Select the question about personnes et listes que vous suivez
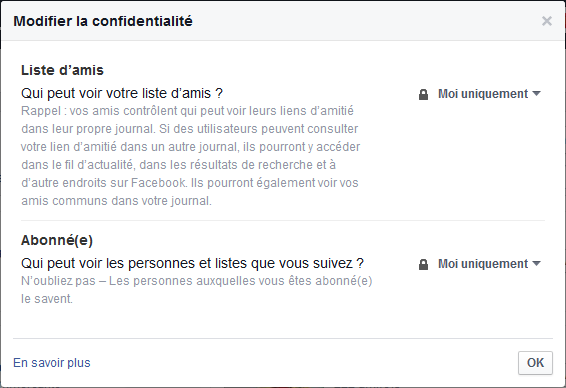The height and width of the screenshot is (388, 566). 192,263
